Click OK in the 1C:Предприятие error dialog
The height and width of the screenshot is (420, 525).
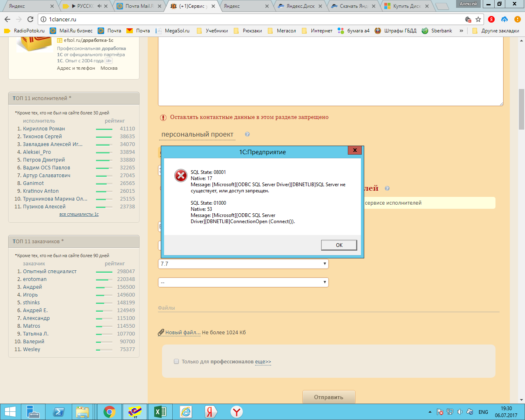point(339,245)
